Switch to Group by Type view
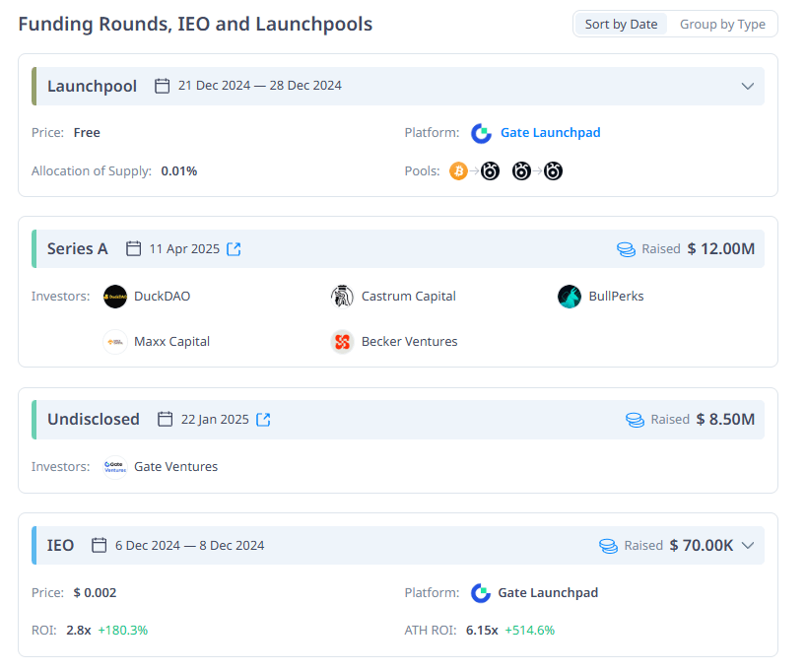Screen dimensions: 806x672 pyautogui.click(x=722, y=24)
